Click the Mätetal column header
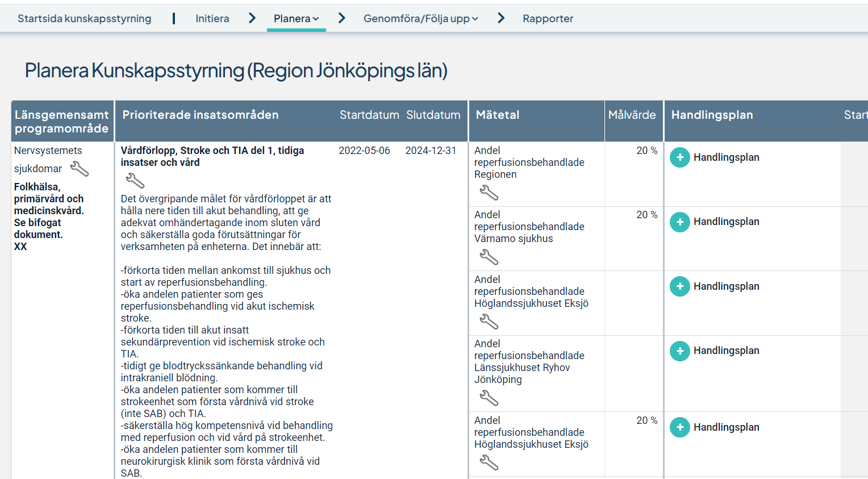Viewport: 868px width, 479px height. point(498,115)
